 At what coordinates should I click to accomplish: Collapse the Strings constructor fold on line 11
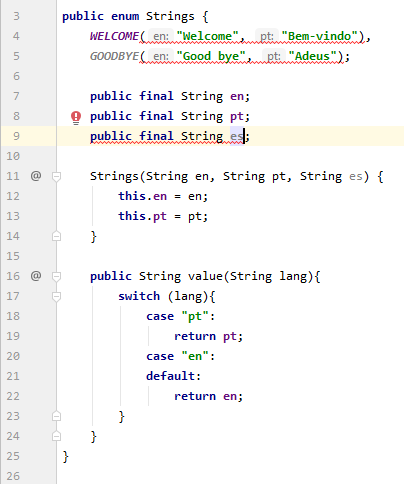(x=56, y=176)
